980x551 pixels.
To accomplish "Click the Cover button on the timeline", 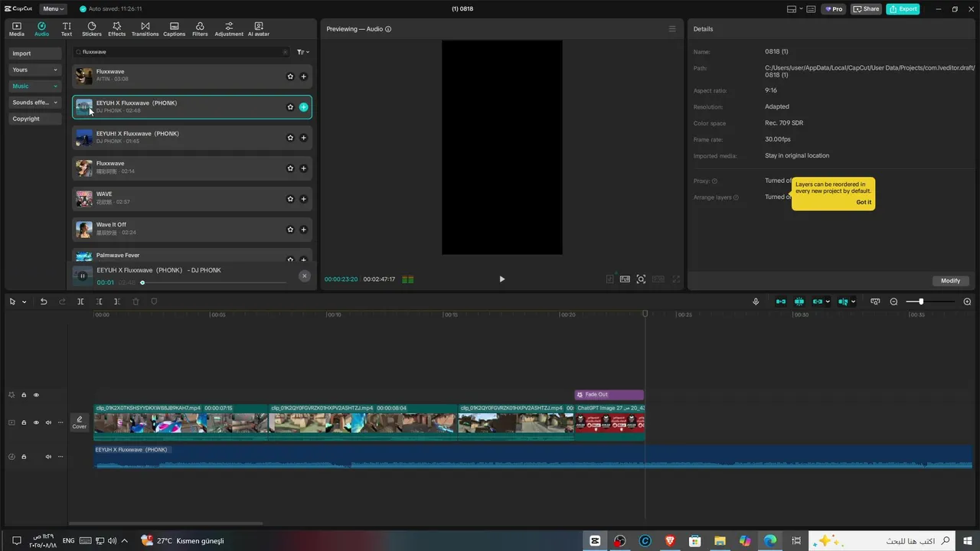I will point(80,422).
